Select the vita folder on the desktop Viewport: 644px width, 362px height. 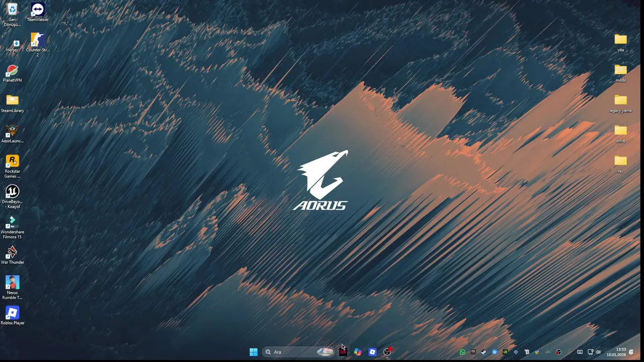click(x=620, y=43)
